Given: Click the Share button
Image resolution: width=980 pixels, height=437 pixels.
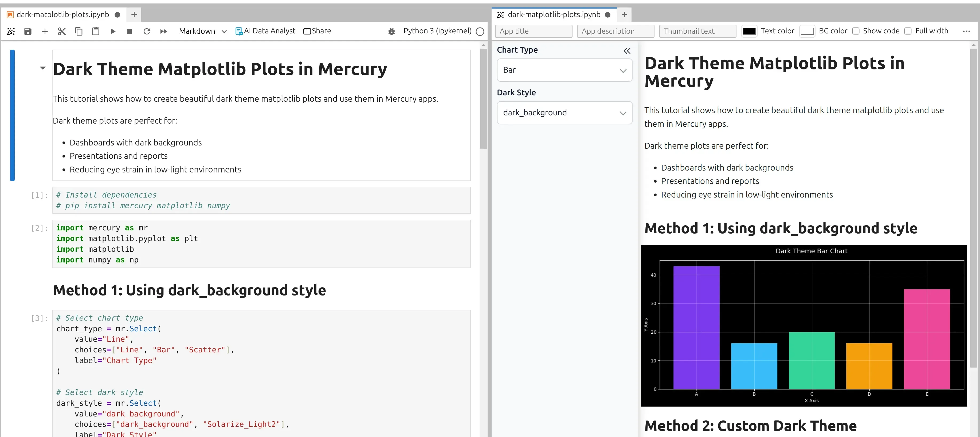Looking at the screenshot, I should point(317,31).
